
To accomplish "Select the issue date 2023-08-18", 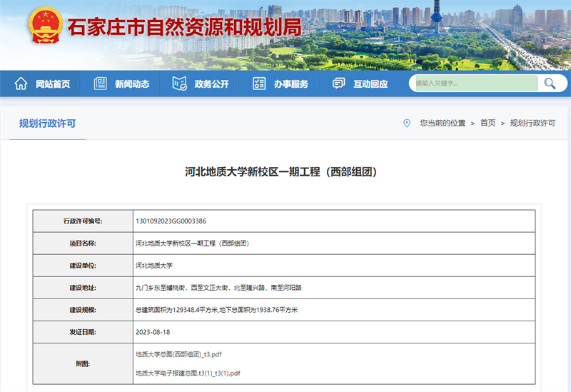I will (153, 332).
